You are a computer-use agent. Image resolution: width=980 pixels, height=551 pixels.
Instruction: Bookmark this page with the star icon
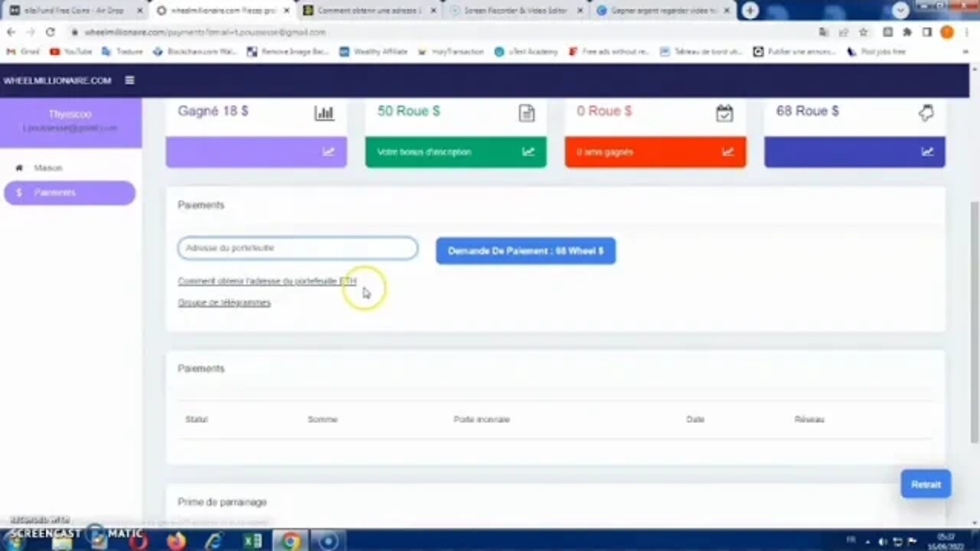point(864,32)
